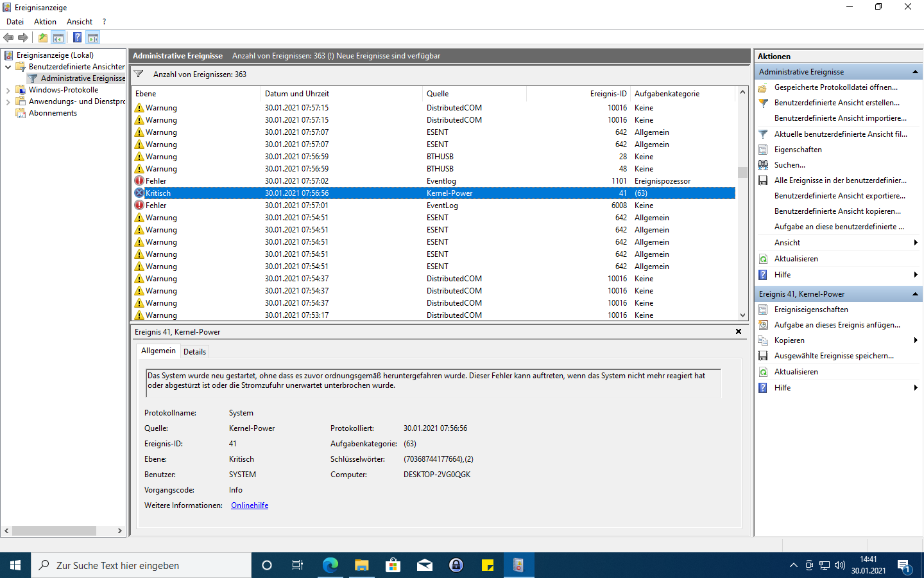
Task: Select Abonnements in the tree
Action: pyautogui.click(x=53, y=113)
